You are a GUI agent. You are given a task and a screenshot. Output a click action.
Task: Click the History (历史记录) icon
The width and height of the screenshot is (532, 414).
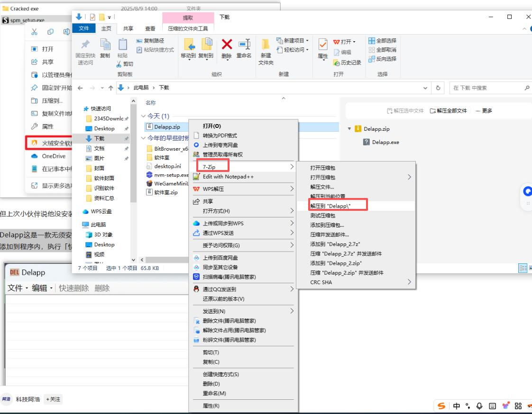coord(336,63)
